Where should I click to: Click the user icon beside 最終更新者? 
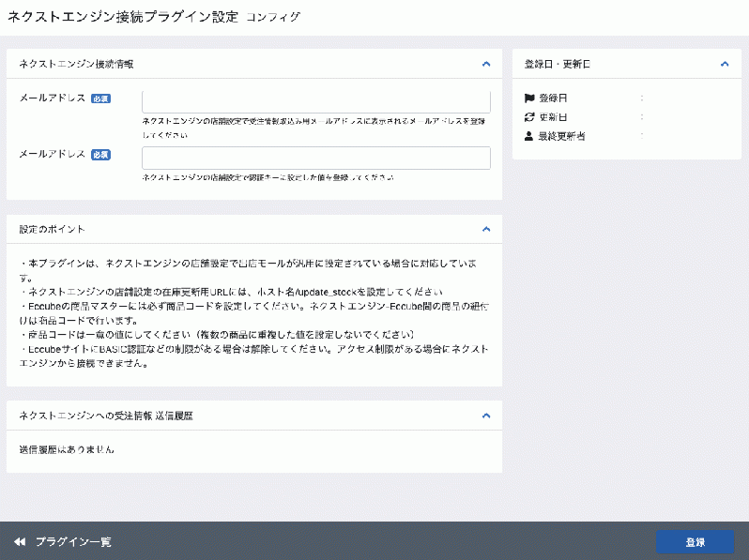click(528, 137)
